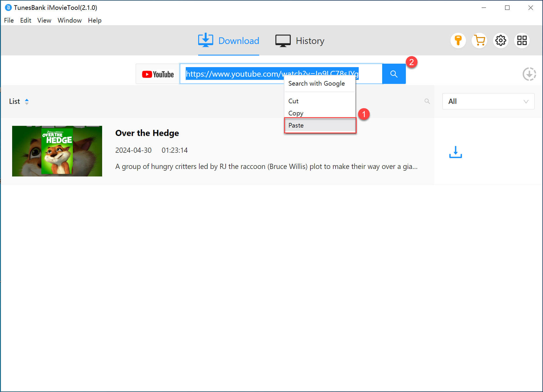Toggle the List sort order arrows
Image resolution: width=543 pixels, height=392 pixels.
point(27,102)
